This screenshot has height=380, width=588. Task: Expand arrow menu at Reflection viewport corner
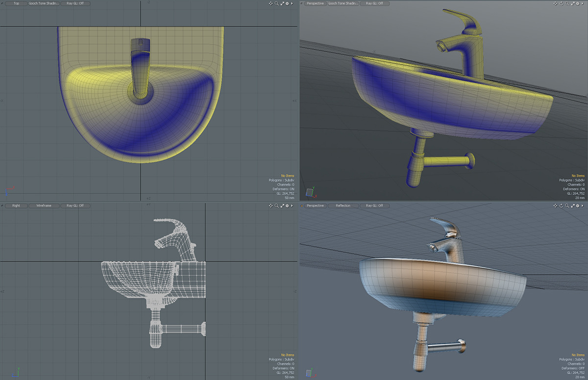(583, 206)
